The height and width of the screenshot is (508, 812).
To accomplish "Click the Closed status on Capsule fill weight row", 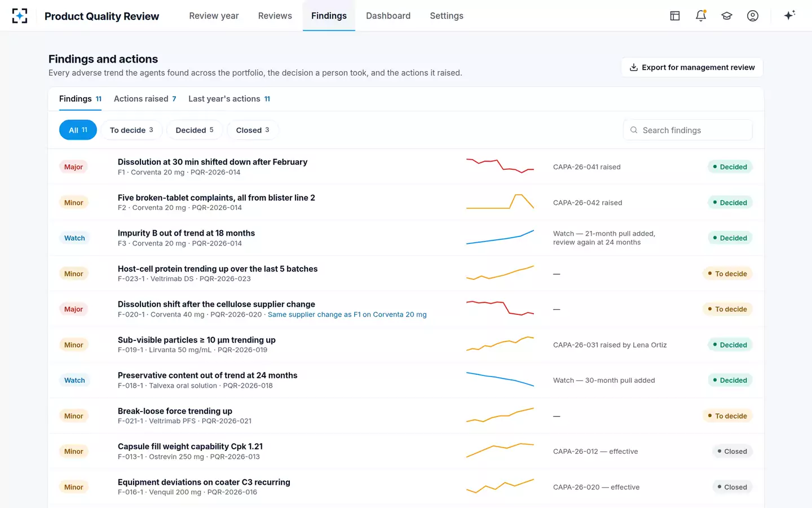I will [x=732, y=452].
